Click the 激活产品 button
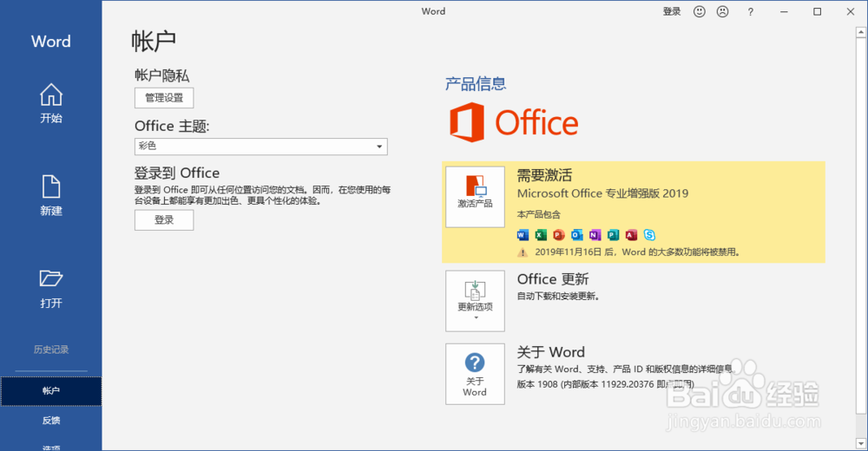 (475, 197)
